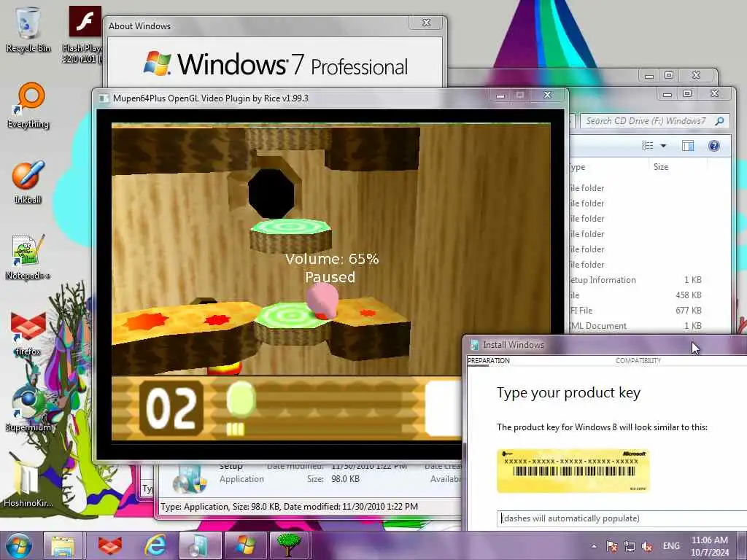Image resolution: width=747 pixels, height=560 pixels.
Task: Switch to the setup disc taskbar item
Action: click(200, 545)
